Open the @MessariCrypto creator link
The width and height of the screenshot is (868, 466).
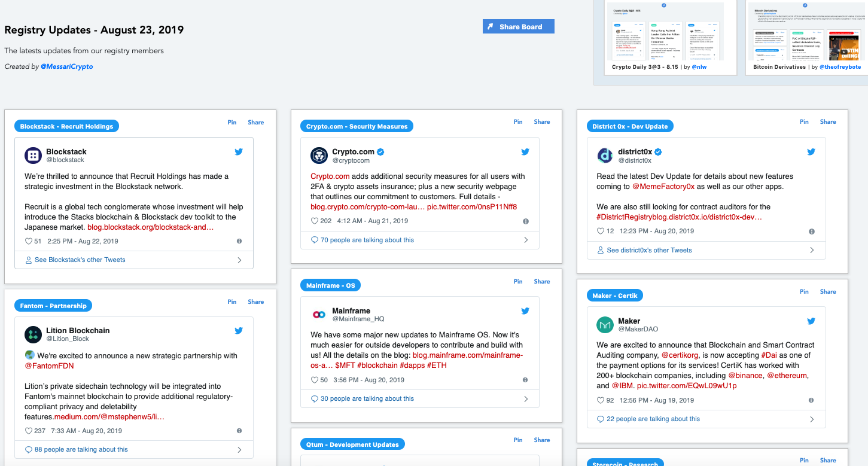pos(66,66)
